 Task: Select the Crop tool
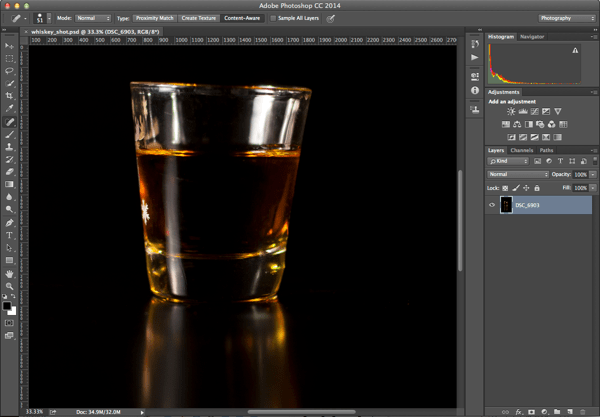(x=10, y=96)
